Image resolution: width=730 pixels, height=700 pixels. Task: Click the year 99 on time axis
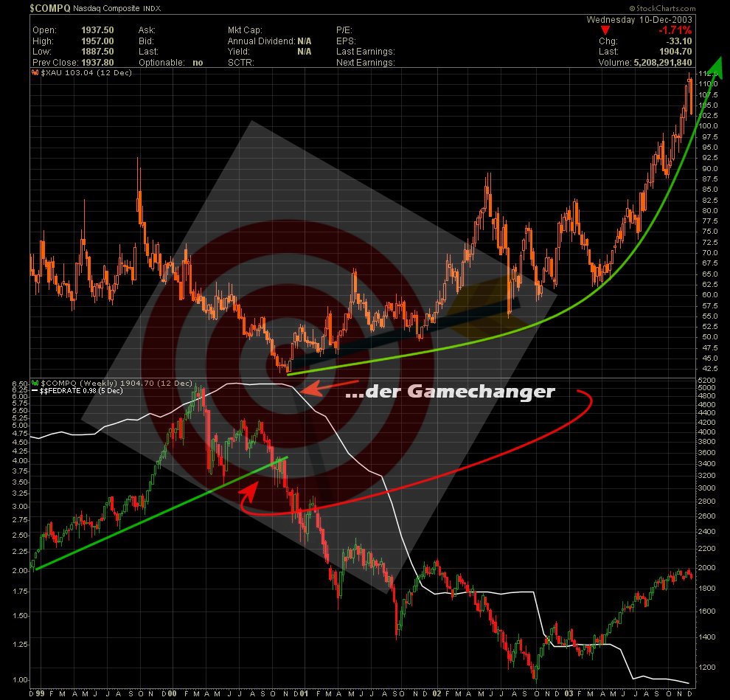[40, 693]
